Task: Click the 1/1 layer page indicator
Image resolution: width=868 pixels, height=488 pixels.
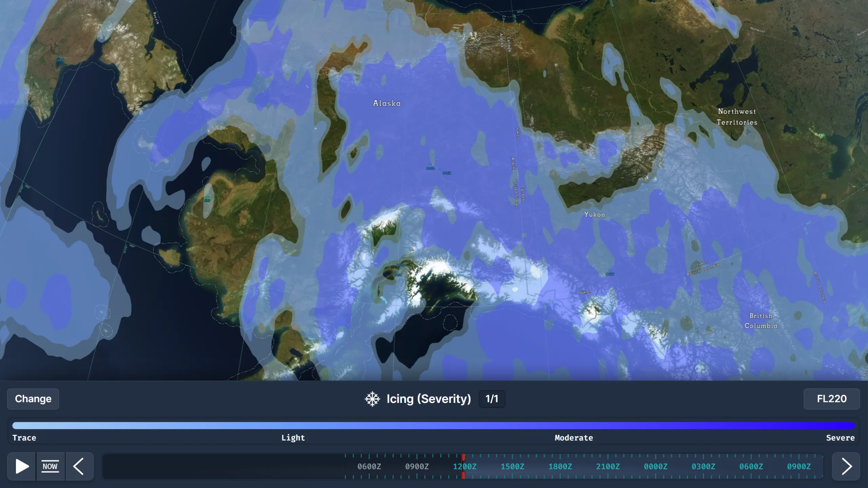Action: tap(491, 399)
